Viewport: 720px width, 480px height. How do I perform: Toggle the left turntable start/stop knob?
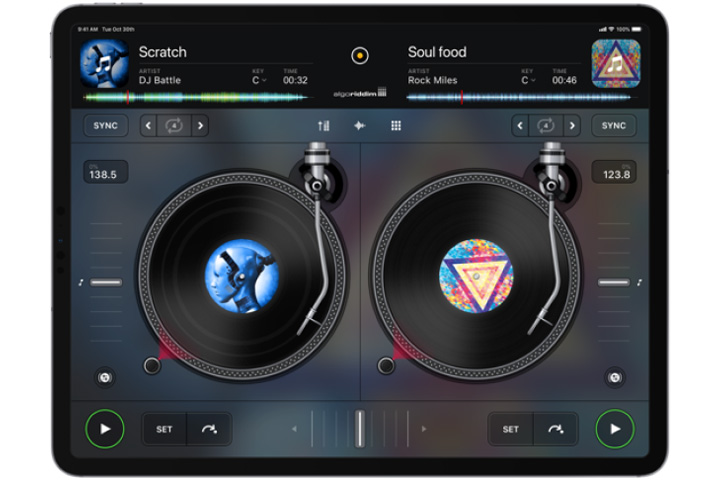[x=152, y=366]
